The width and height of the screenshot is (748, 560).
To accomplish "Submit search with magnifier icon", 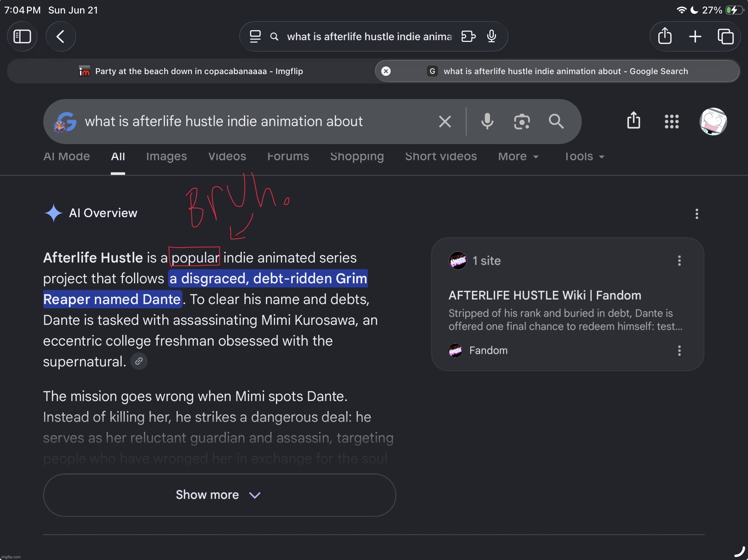I will point(556,122).
